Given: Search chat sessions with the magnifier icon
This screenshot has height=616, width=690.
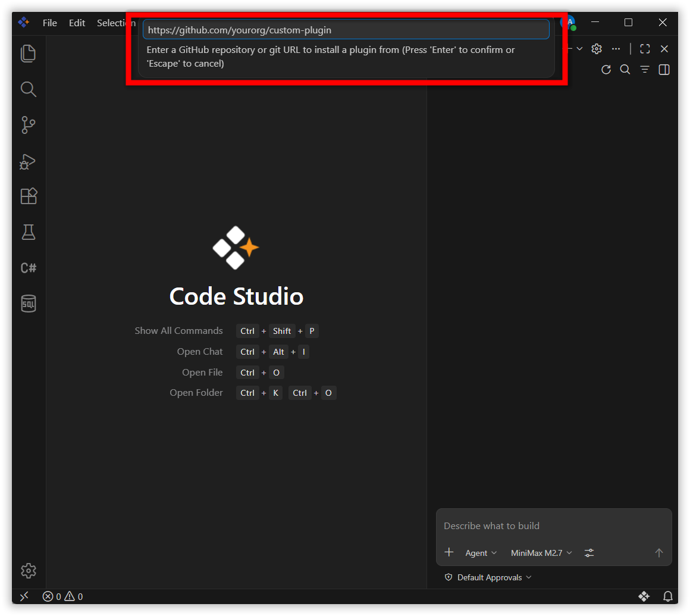Looking at the screenshot, I should click(x=625, y=70).
